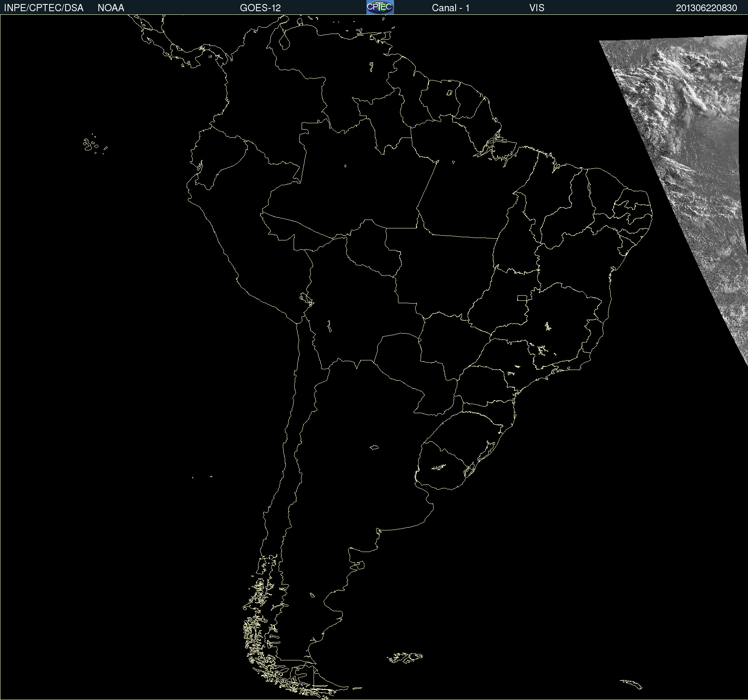Click the CPTEC logo in header
The image size is (748, 700).
(x=380, y=7)
